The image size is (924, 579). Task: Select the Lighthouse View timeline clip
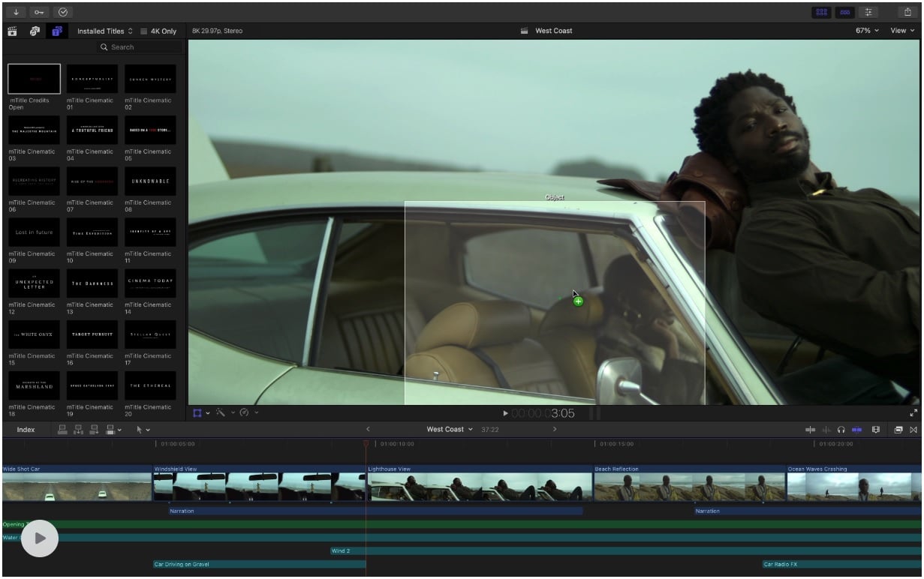pyautogui.click(x=480, y=483)
